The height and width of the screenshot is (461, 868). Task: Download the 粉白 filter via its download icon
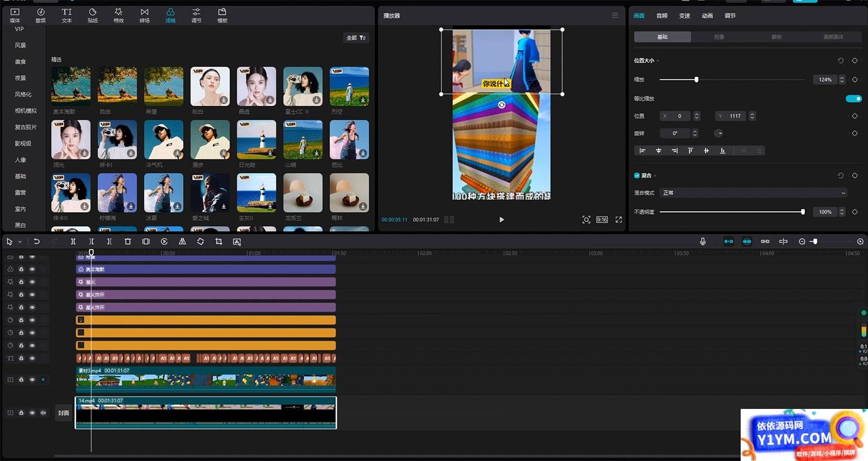(224, 100)
